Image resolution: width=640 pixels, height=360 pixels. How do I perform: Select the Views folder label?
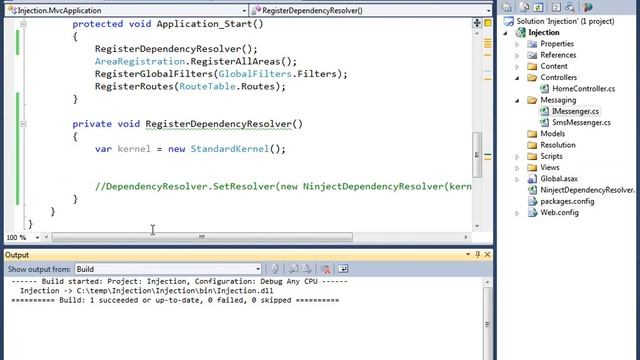[x=549, y=167]
